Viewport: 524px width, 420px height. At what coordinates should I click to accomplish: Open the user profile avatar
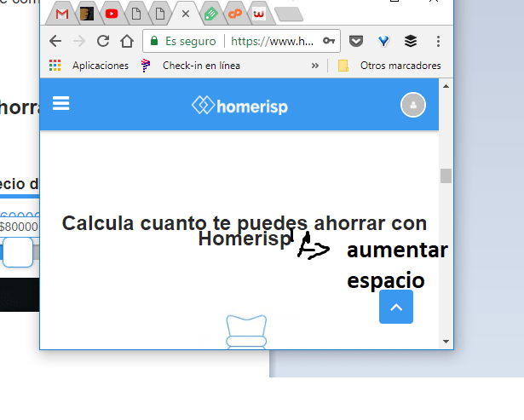[x=413, y=105]
